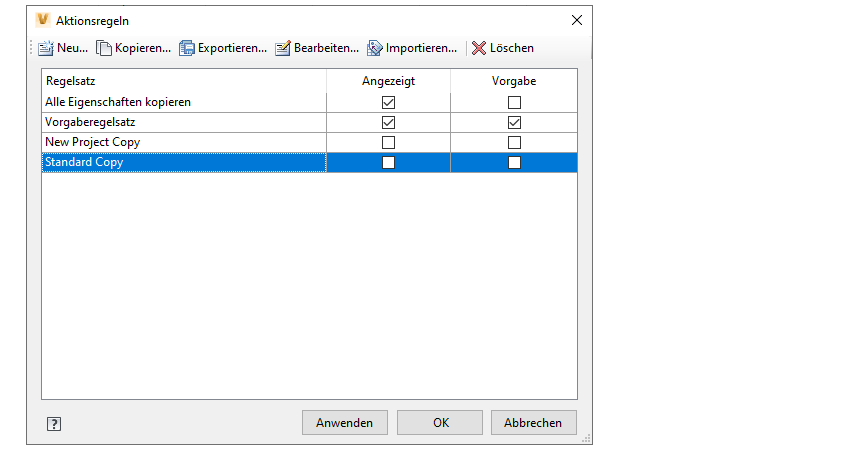
Task: Open help via question mark icon
Action: pyautogui.click(x=54, y=424)
